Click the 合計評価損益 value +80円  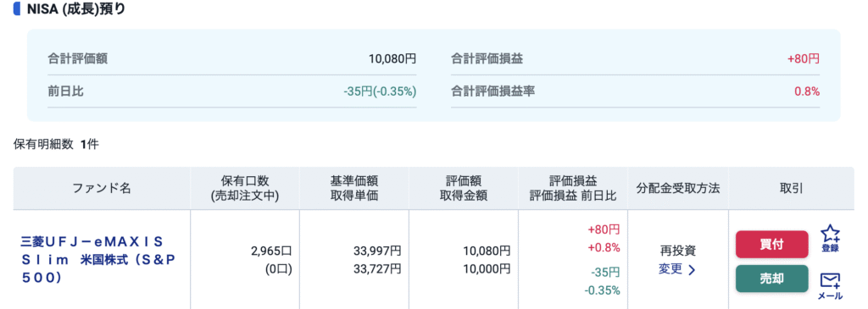[x=803, y=58]
